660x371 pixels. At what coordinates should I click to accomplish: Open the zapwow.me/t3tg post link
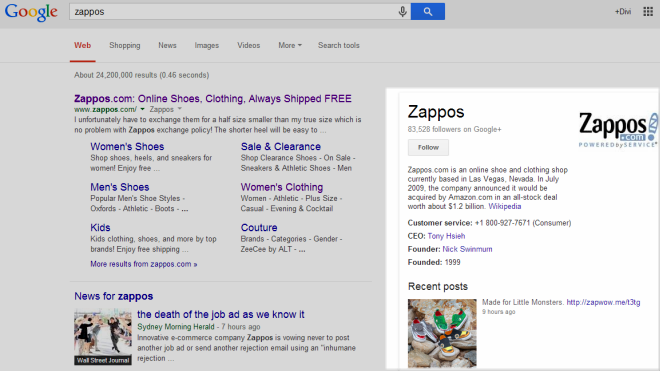coord(603,302)
